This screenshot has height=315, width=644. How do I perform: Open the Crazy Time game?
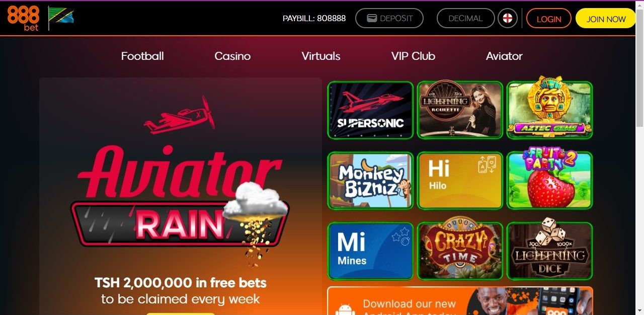tap(460, 251)
